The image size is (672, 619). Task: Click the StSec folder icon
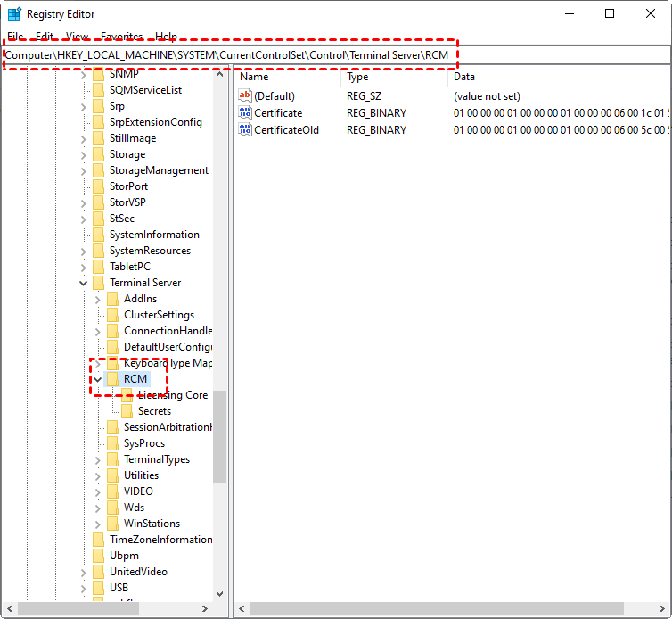(99, 219)
